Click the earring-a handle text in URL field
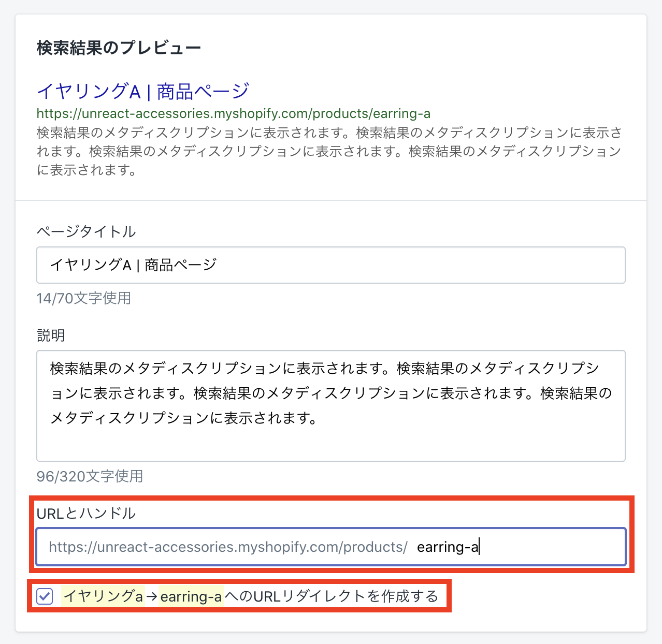Image resolution: width=662 pixels, height=644 pixels. (x=447, y=547)
